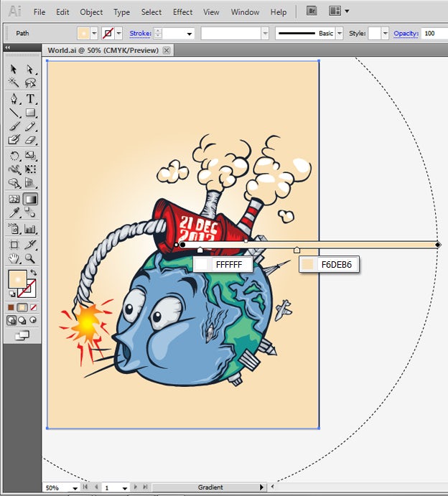Swap fill and stroke colors

click(33, 273)
